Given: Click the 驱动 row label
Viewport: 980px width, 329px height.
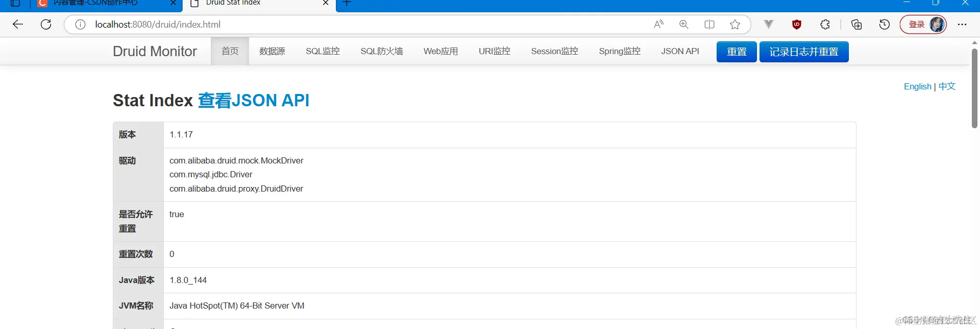Looking at the screenshot, I should click(127, 160).
